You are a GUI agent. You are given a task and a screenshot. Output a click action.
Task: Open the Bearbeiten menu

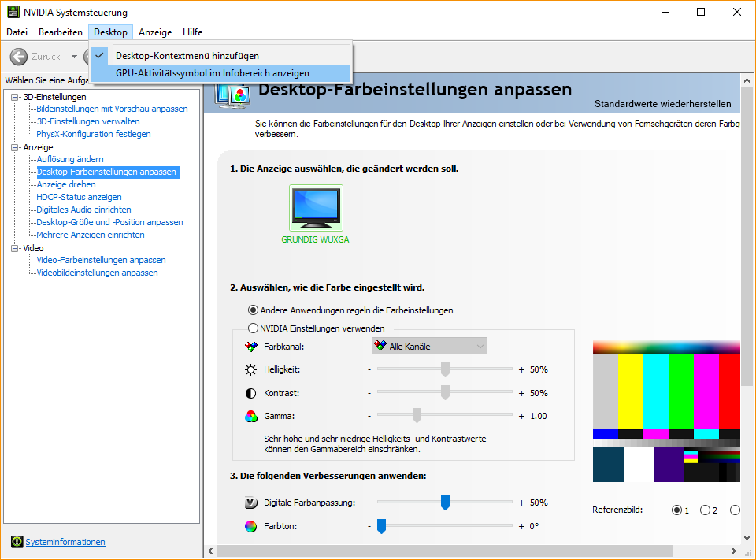(61, 32)
